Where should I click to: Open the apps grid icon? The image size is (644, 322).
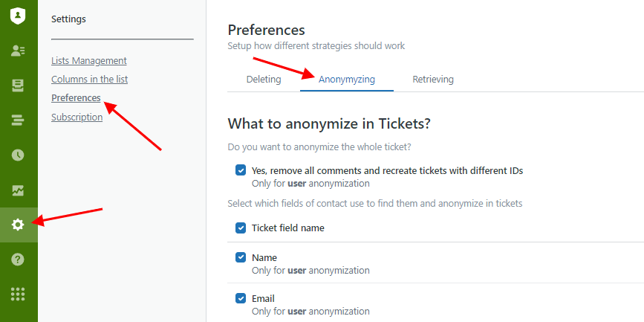pos(18,294)
